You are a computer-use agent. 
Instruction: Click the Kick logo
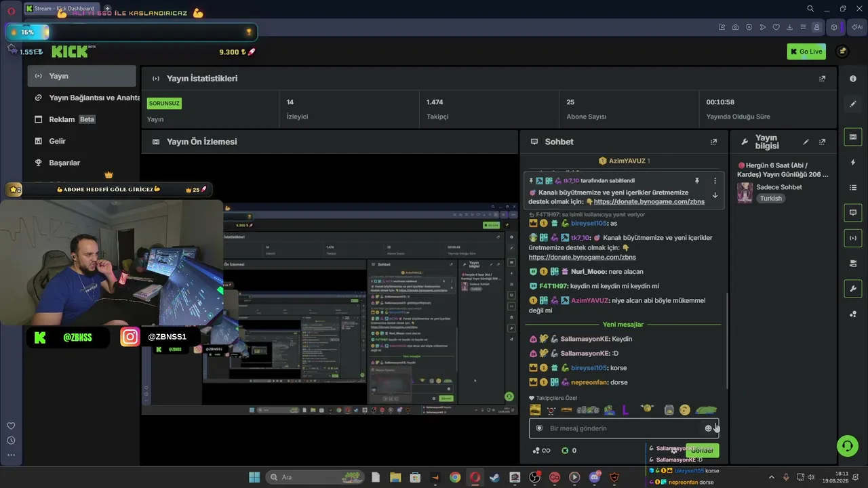[70, 52]
